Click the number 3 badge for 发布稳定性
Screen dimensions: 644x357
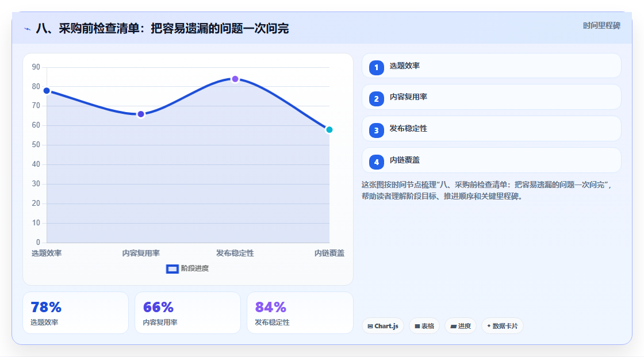pyautogui.click(x=376, y=130)
